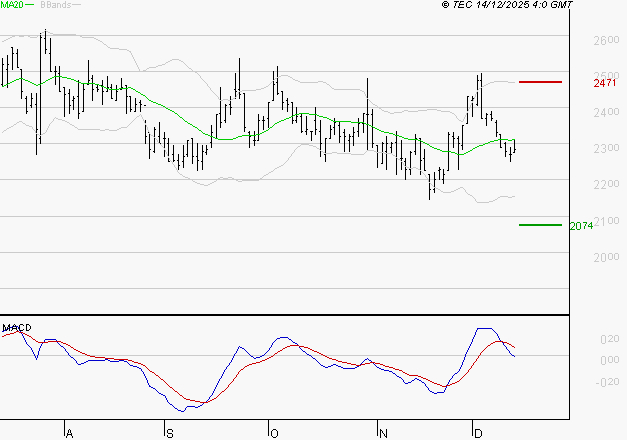Click the D month marker on time axis
Viewport: 627px width, 440px height.
click(x=478, y=433)
